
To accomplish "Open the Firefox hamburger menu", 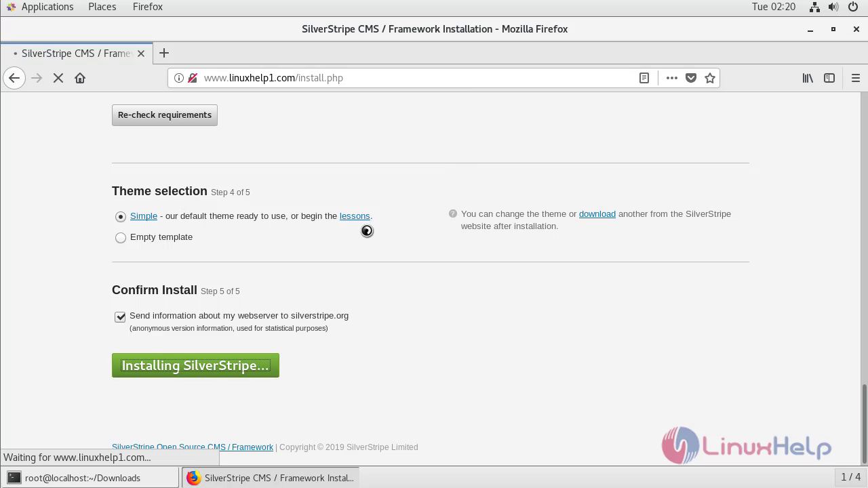I will point(856,78).
